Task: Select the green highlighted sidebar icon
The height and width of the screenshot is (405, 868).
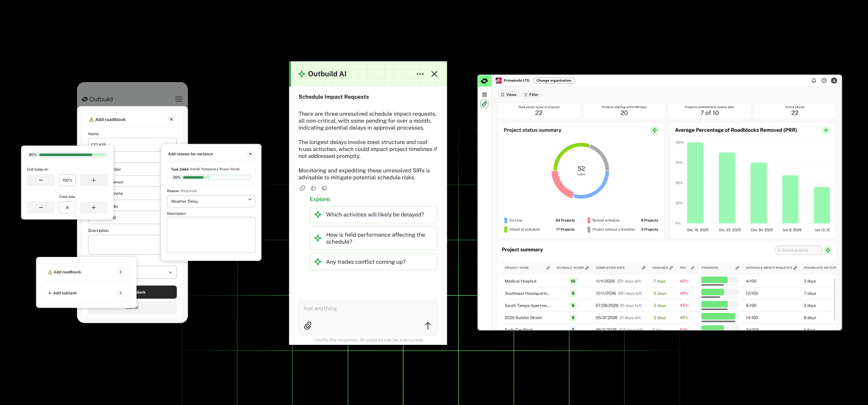Action: coord(484,104)
